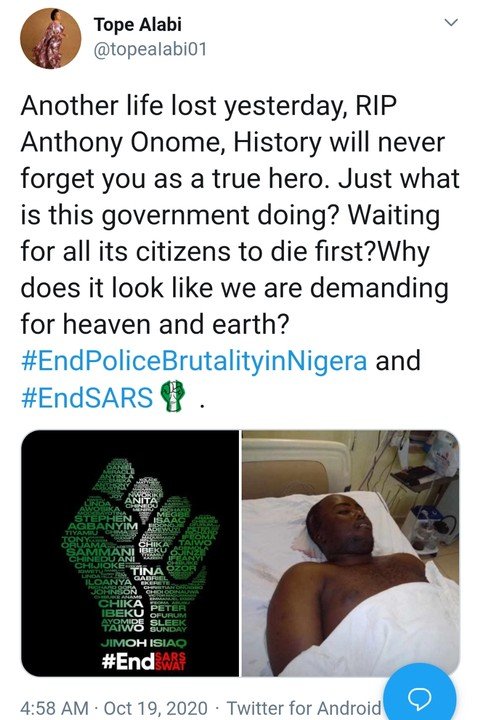Click the Twitter for Android source link
The width and height of the screenshot is (480, 720).
(304, 708)
